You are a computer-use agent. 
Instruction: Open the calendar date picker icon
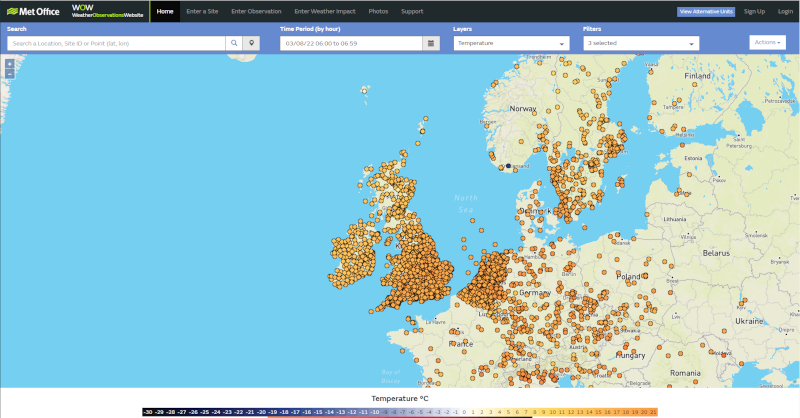(431, 43)
